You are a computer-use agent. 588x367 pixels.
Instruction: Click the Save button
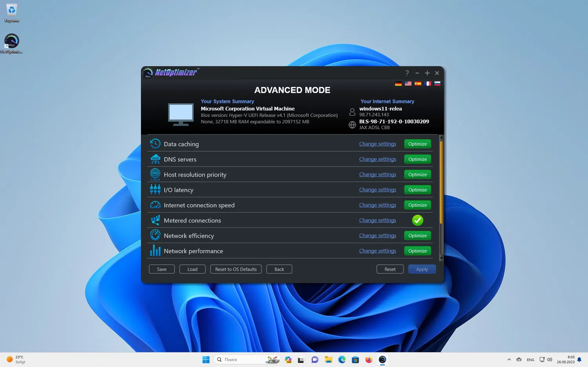coord(162,269)
